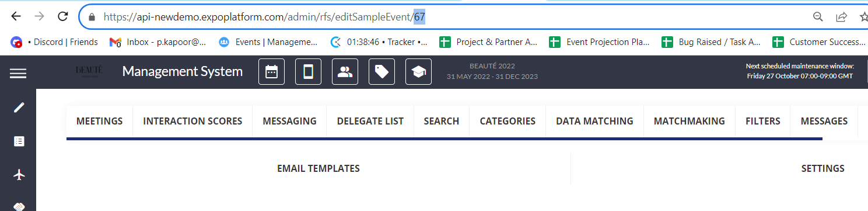Select the price tag icon

381,72
